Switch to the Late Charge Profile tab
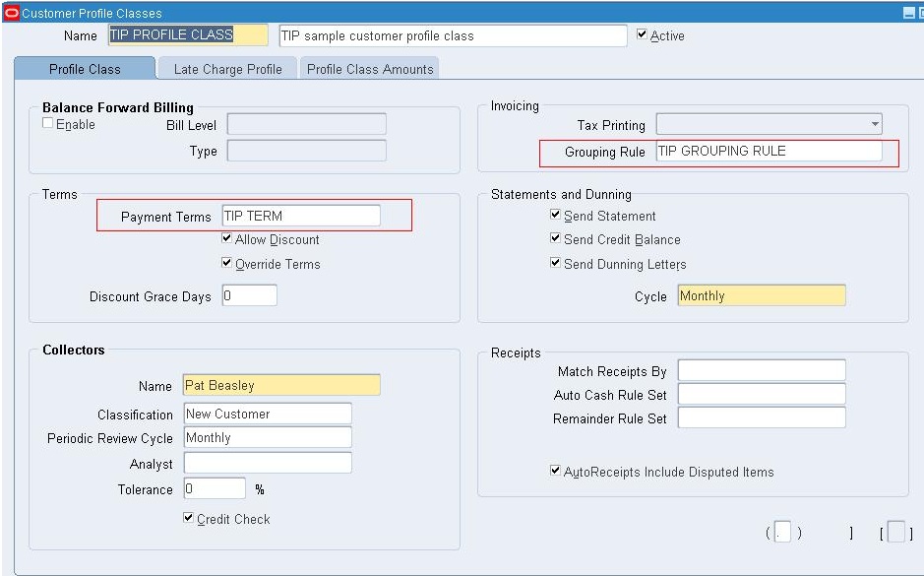Screen dimensions: 924x576 click(227, 68)
